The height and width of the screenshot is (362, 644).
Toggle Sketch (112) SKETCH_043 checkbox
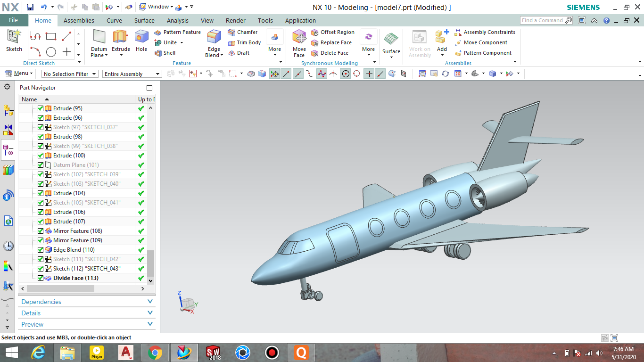pos(40,269)
